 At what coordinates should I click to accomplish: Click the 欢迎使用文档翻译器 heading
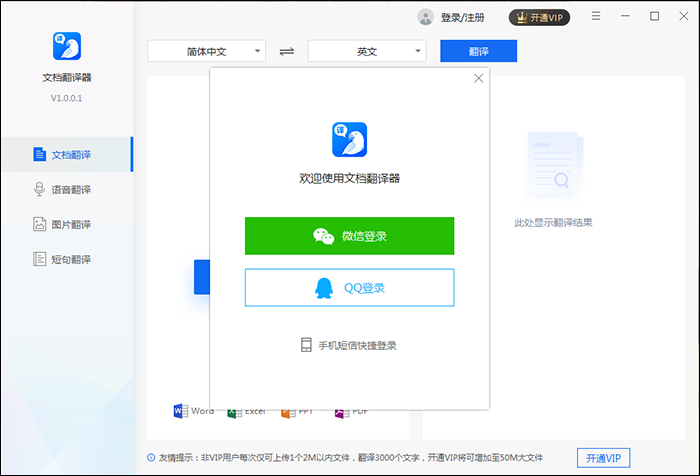(x=350, y=179)
